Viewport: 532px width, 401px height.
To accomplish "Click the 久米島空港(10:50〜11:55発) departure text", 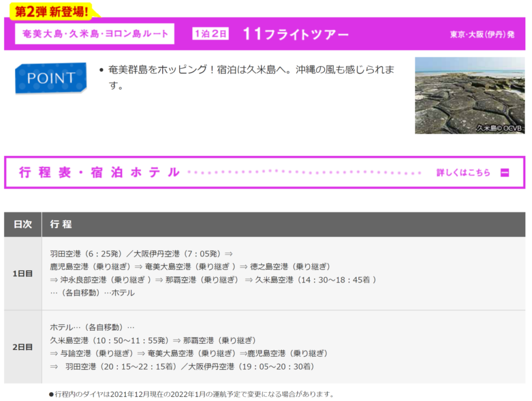I will (110, 341).
